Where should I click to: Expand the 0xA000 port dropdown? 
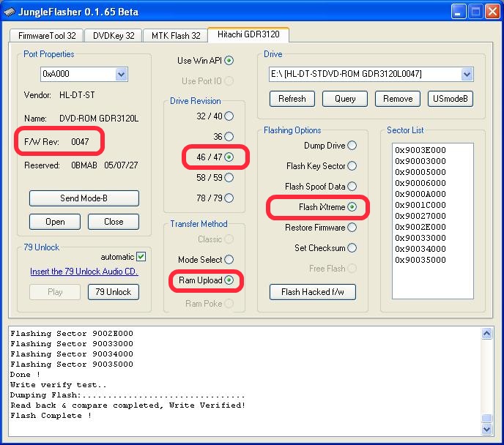click(x=121, y=74)
